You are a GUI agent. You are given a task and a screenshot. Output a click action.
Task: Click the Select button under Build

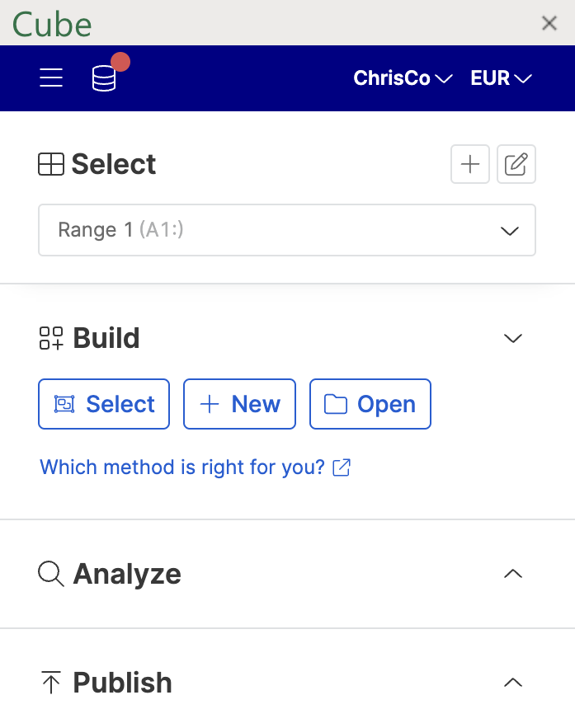[104, 404]
